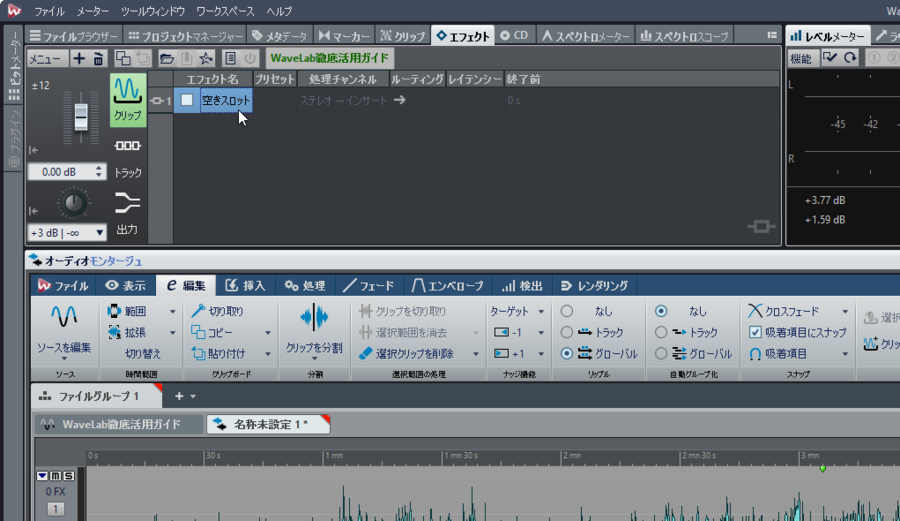Open the panel tab list options icon
This screenshot has height=521, width=900.
pos(772,36)
